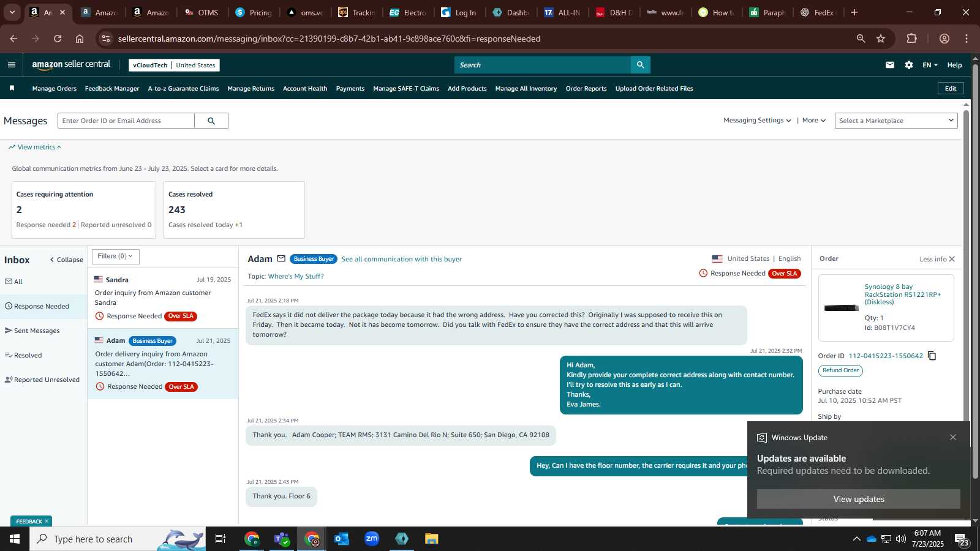Open the browser profile icon
The image size is (980, 551).
tap(944, 39)
